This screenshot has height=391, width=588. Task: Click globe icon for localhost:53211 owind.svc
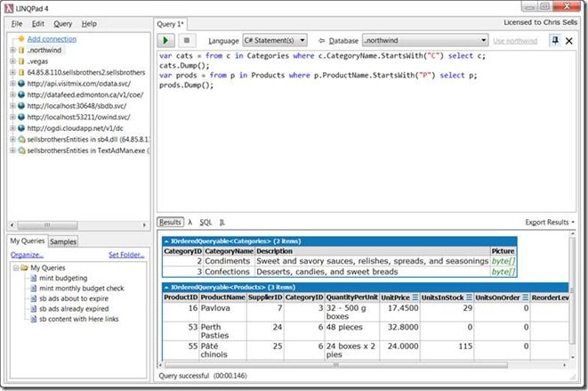pyautogui.click(x=21, y=117)
